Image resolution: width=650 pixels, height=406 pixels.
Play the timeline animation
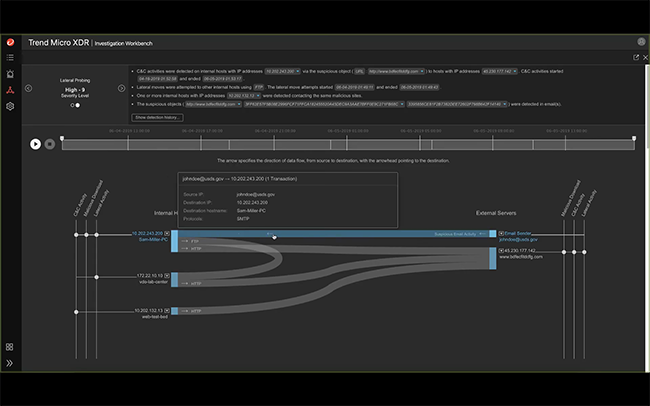(x=35, y=144)
